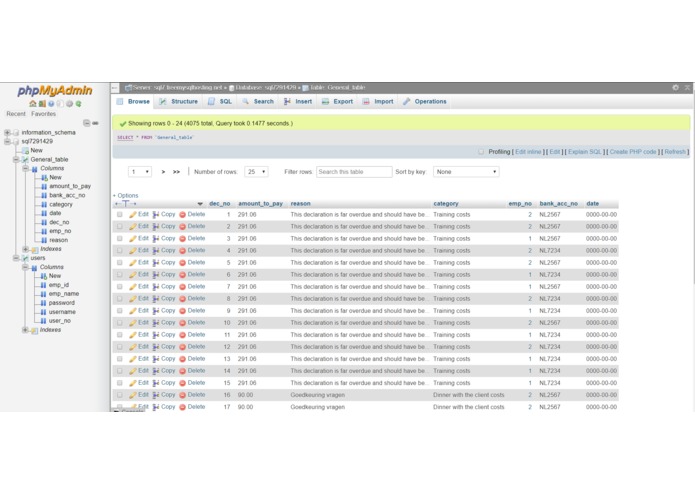Go to phpMyAdmin home via house icon

point(33,104)
